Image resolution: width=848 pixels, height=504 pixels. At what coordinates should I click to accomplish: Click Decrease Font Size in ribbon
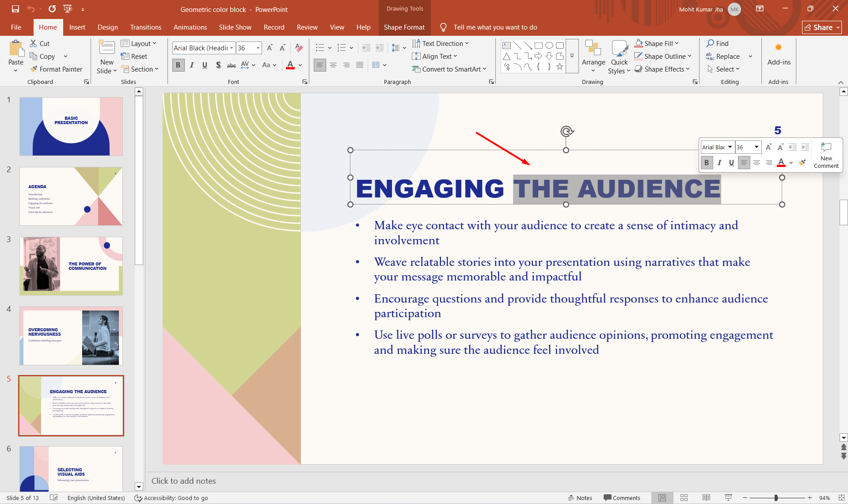coord(283,48)
